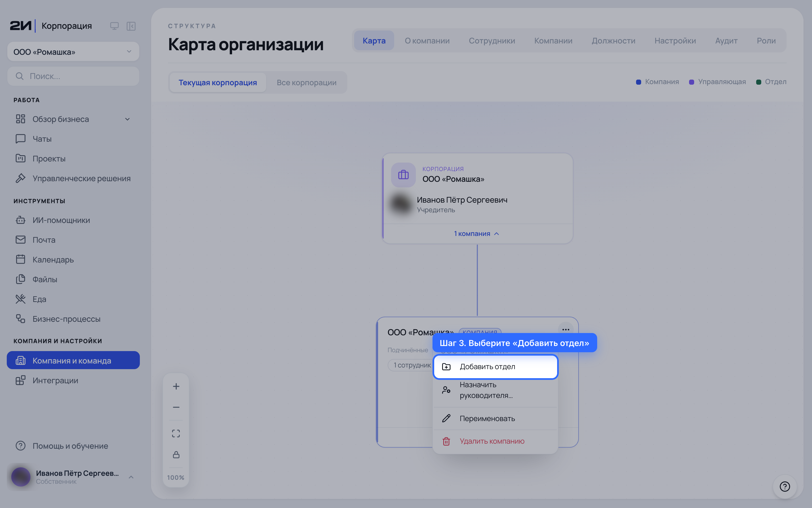Zoom out the map with minus
The height and width of the screenshot is (508, 812).
click(176, 407)
